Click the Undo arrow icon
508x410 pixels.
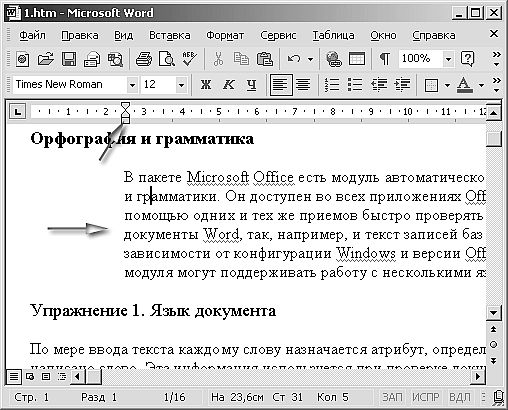(x=294, y=59)
